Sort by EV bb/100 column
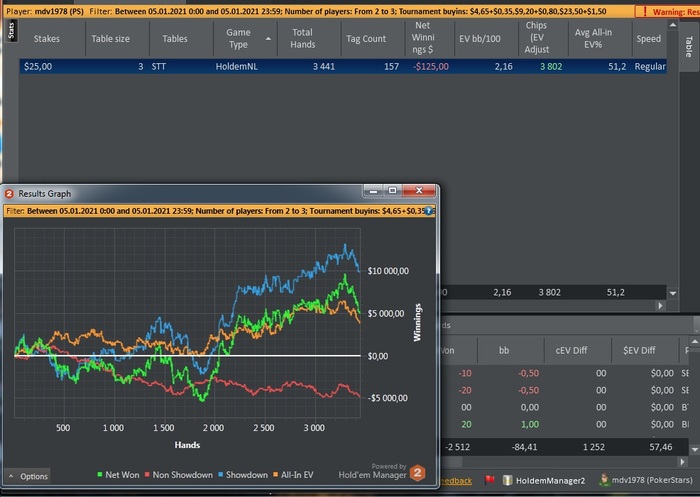Screen dimensions: 700x497 click(479, 39)
